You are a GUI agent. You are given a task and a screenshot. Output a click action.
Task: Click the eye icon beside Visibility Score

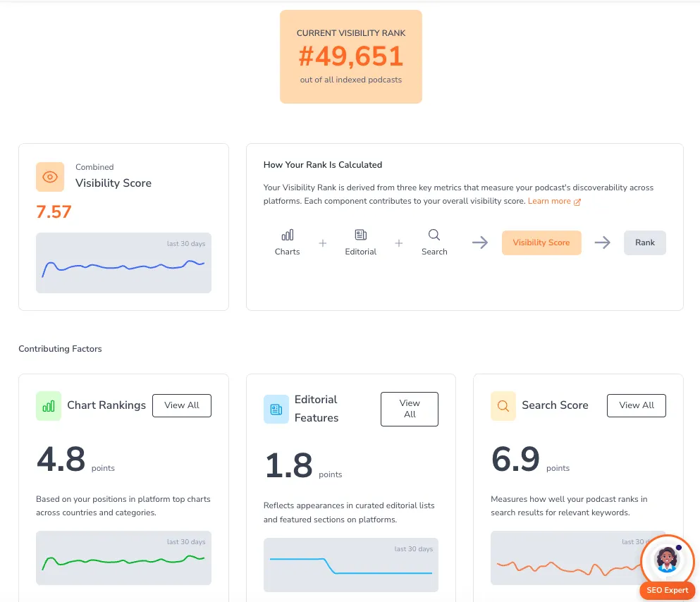[x=50, y=177]
